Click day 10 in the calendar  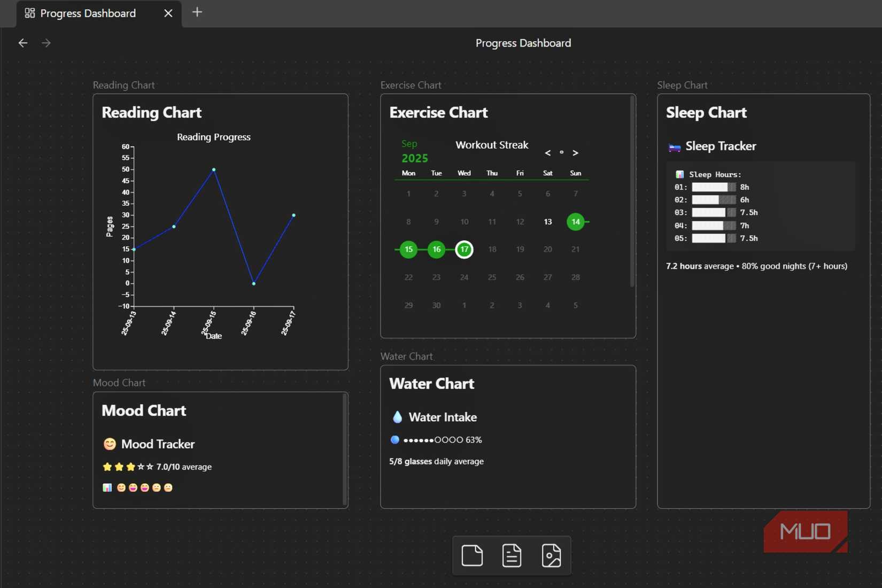tap(464, 222)
